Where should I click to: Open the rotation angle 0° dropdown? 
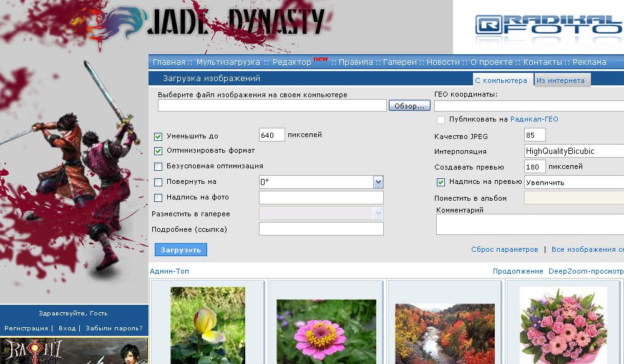point(321,182)
